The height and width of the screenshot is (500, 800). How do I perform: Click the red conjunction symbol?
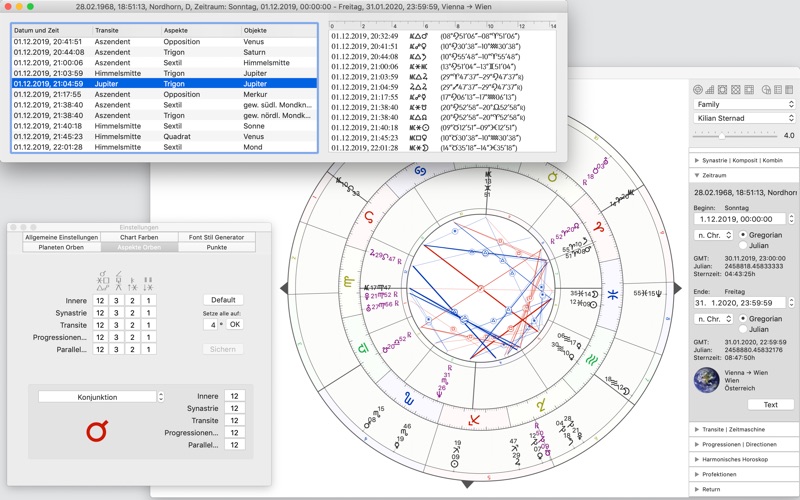pyautogui.click(x=96, y=431)
